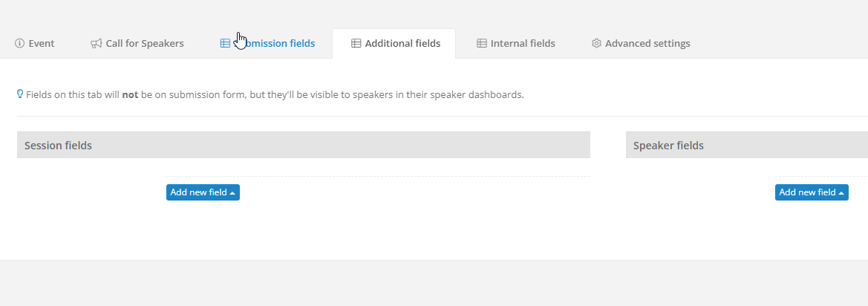Expand the caret on the Session fields Add button
Screen dimensions: 868x306
[x=232, y=192]
